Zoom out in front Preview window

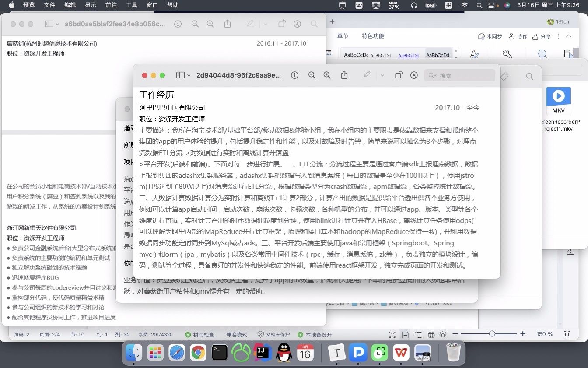(311, 75)
